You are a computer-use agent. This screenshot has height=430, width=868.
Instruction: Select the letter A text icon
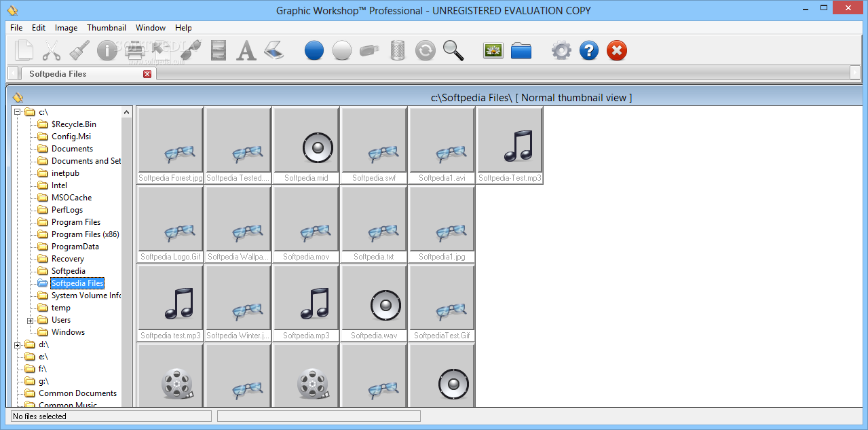[x=246, y=50]
